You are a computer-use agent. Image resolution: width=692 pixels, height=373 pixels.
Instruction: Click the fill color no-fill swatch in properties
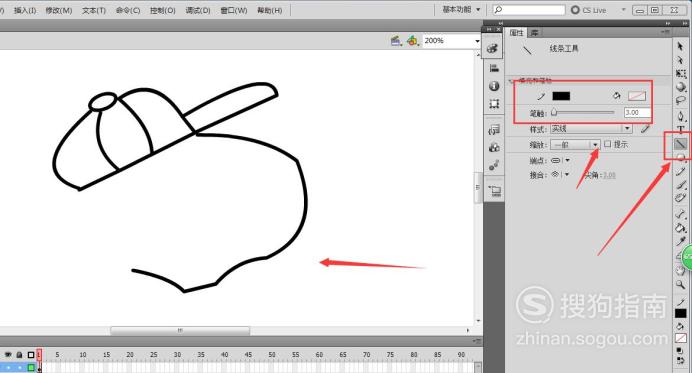click(x=637, y=96)
